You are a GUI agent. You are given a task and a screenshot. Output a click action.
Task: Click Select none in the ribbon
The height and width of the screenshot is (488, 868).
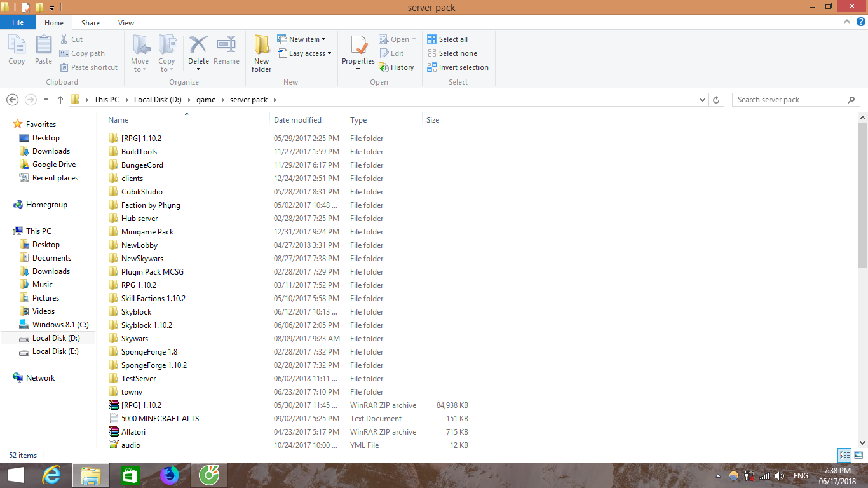452,53
